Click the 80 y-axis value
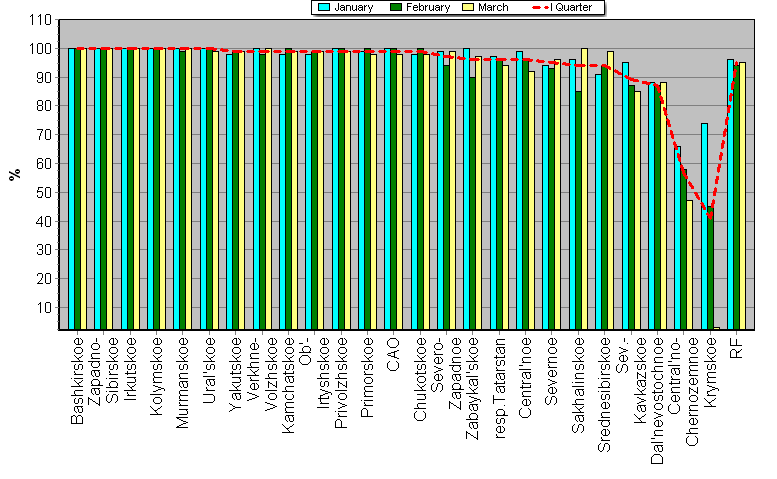This screenshot has height=479, width=777. [x=44, y=106]
